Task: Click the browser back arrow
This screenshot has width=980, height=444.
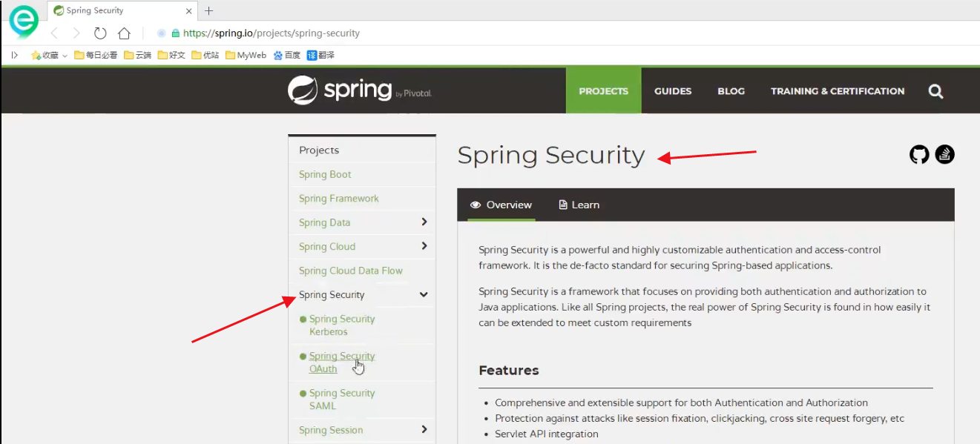Action: tap(54, 33)
